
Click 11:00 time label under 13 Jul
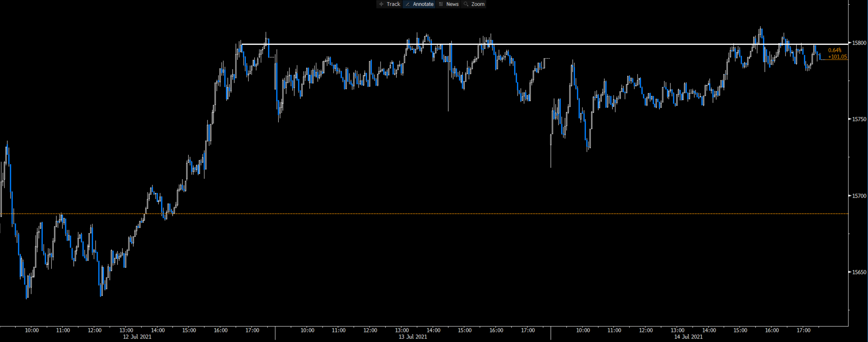point(339,330)
